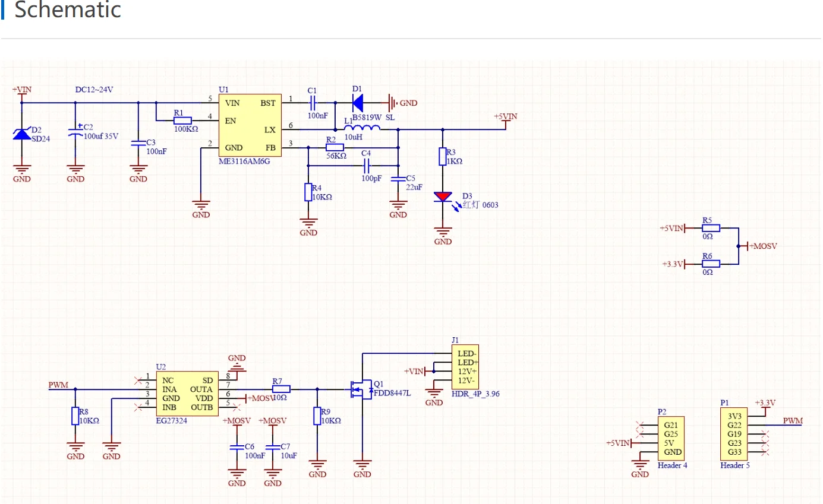
Task: Click the U2 EG27324 driver chip
Action: click(187, 394)
